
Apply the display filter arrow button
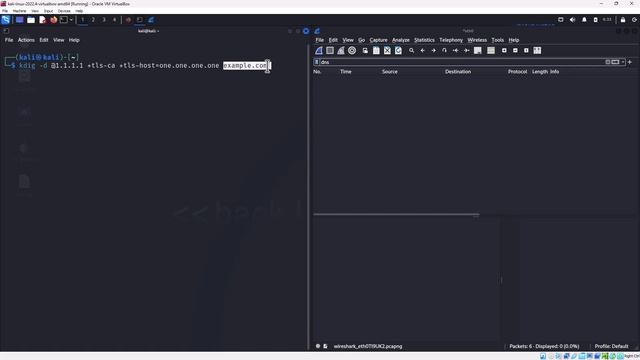pyautogui.click(x=615, y=62)
